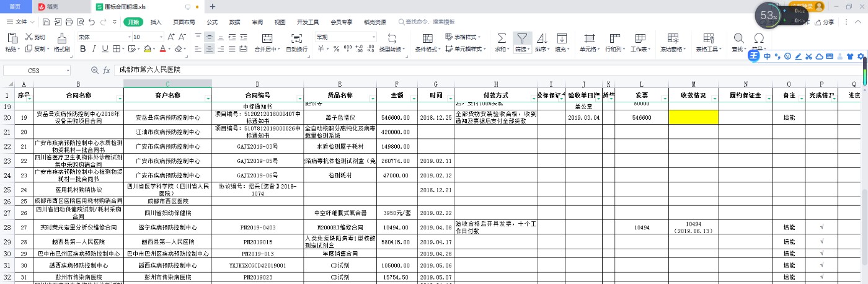Click the Find (查找) magnifier icon
Viewport: 868px width, 284px height.
point(738,38)
